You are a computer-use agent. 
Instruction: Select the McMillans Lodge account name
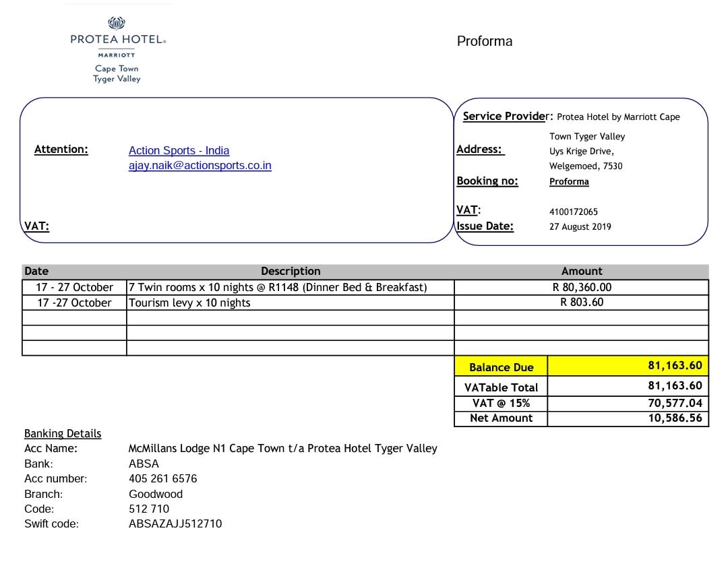[282, 448]
